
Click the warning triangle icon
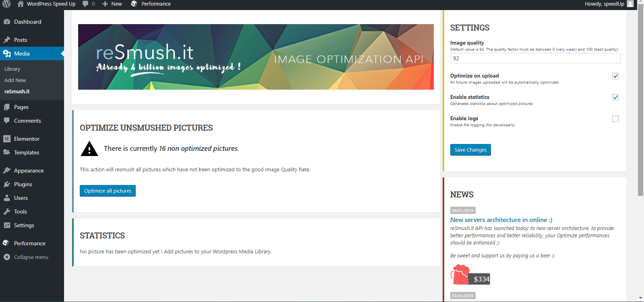click(89, 149)
